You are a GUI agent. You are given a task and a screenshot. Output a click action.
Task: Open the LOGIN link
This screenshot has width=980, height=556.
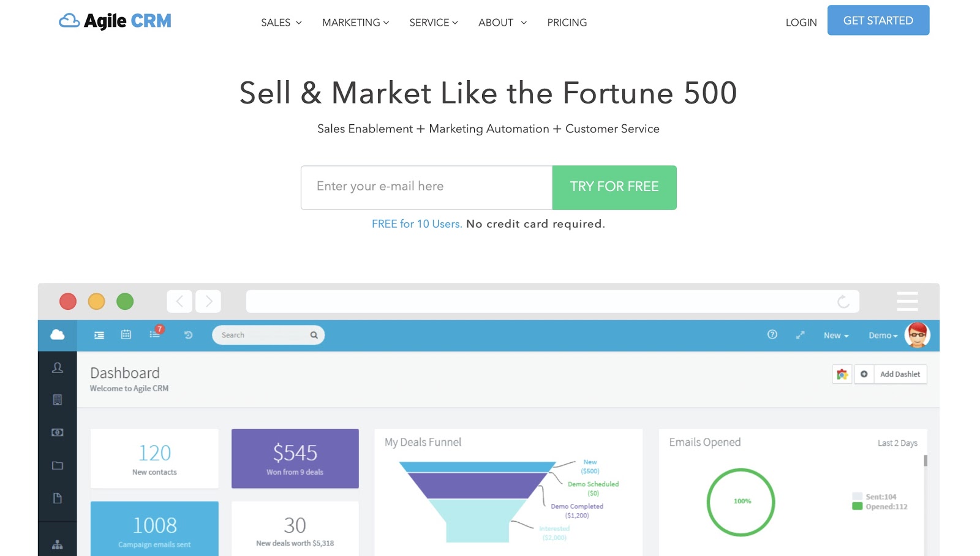801,23
